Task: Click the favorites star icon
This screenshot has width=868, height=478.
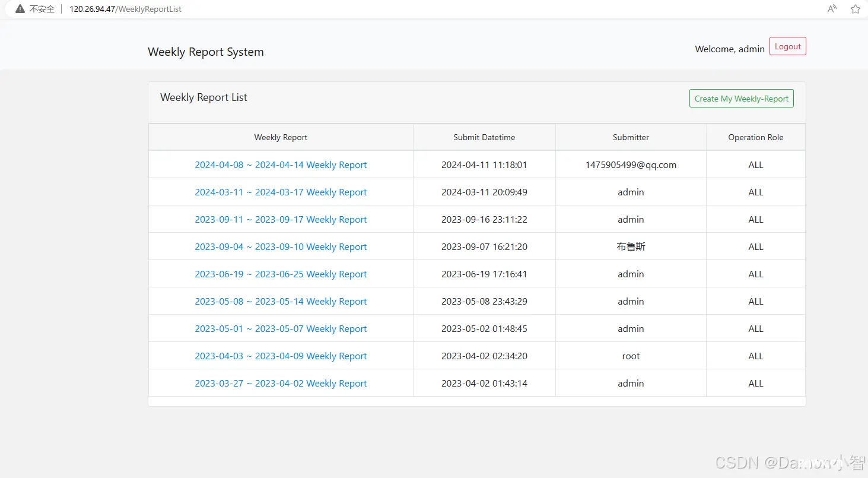Action: point(855,9)
